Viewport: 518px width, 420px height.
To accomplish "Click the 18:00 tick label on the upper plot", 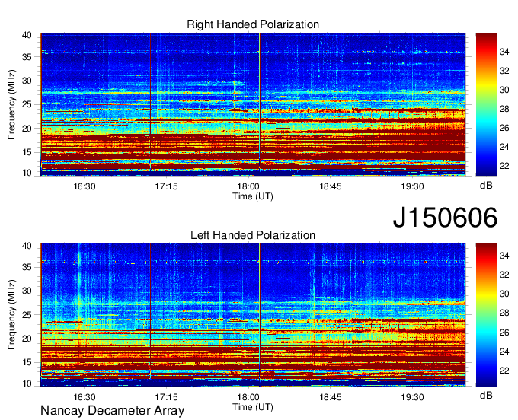I will point(248,186).
